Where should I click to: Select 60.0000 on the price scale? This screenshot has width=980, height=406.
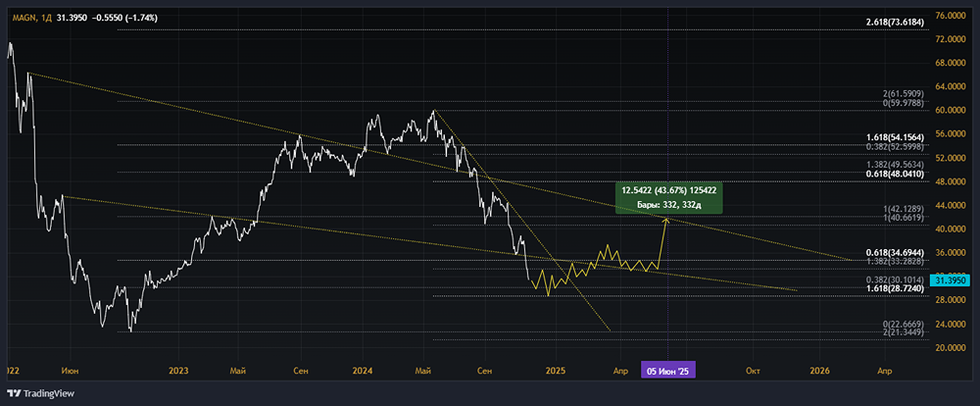pyautogui.click(x=953, y=110)
